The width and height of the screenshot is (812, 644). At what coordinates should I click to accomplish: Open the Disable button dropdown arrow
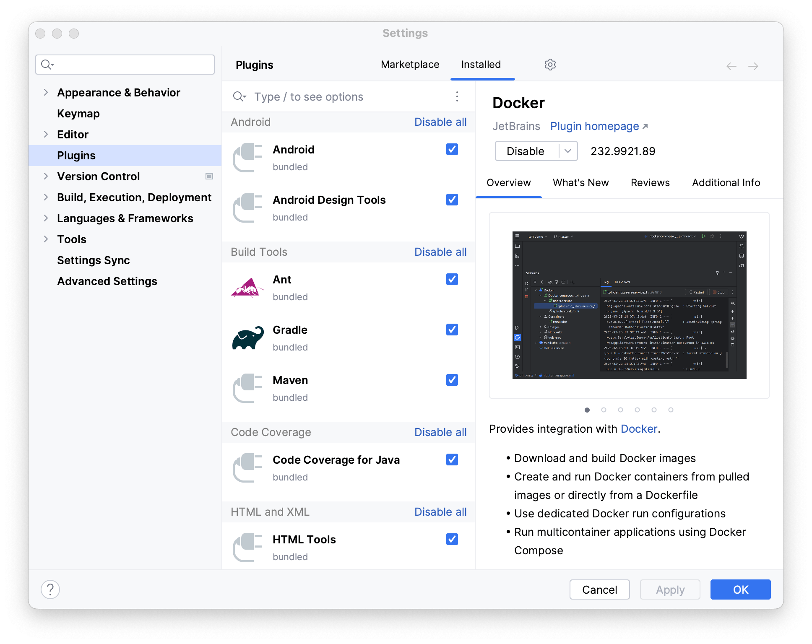pyautogui.click(x=568, y=151)
